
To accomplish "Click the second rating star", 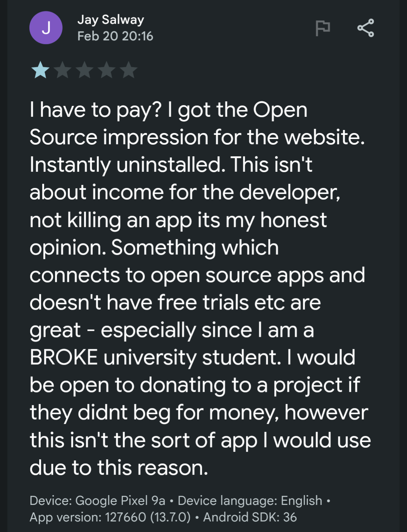I will click(63, 70).
